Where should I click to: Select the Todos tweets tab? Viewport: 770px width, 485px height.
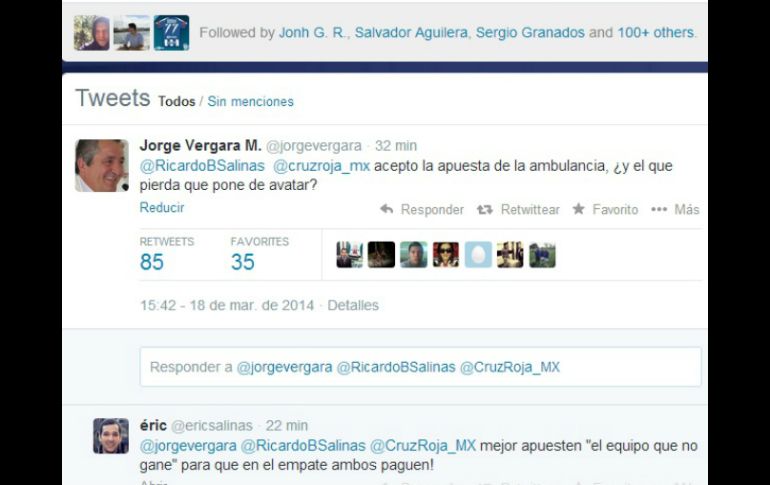pyautogui.click(x=177, y=102)
